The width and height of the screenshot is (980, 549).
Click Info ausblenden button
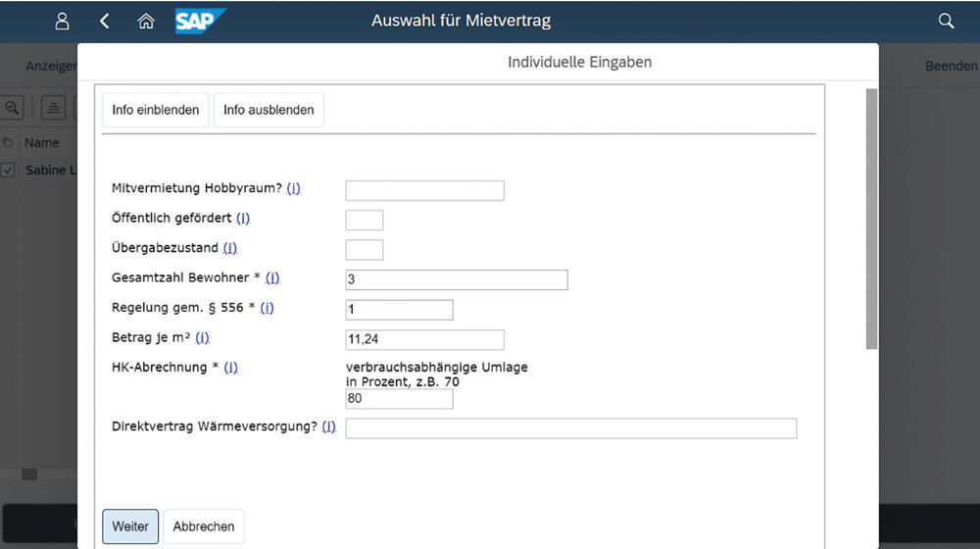point(269,110)
